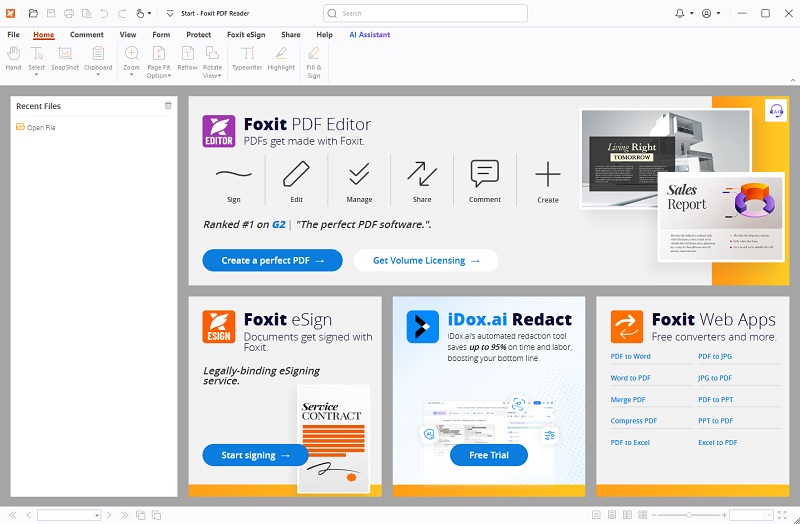The image size is (800, 524).
Task: Go to last page in status bar
Action: pyautogui.click(x=124, y=515)
